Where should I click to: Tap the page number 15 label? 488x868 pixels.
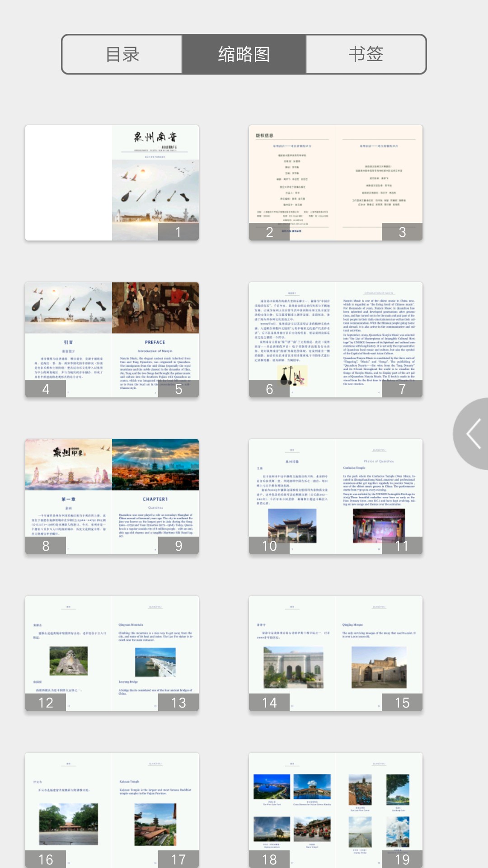tap(402, 703)
